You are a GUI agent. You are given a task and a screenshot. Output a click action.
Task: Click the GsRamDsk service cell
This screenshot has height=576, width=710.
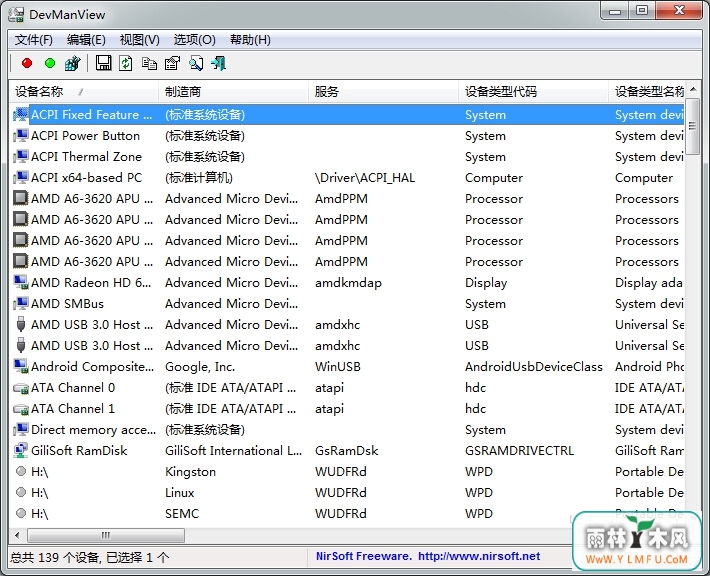[346, 450]
